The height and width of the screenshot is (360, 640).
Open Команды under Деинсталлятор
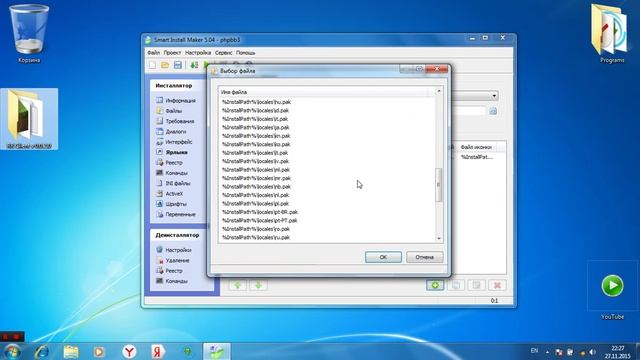click(x=172, y=281)
